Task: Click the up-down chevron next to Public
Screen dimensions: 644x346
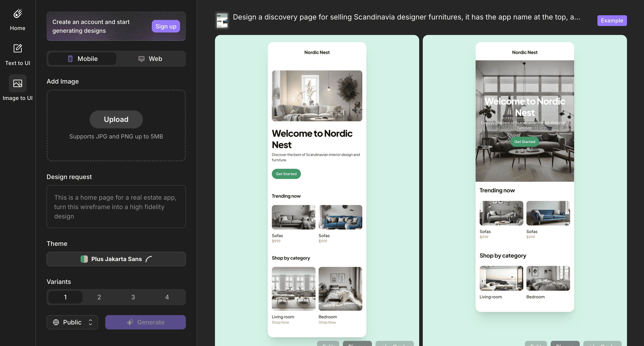Action: [90, 322]
